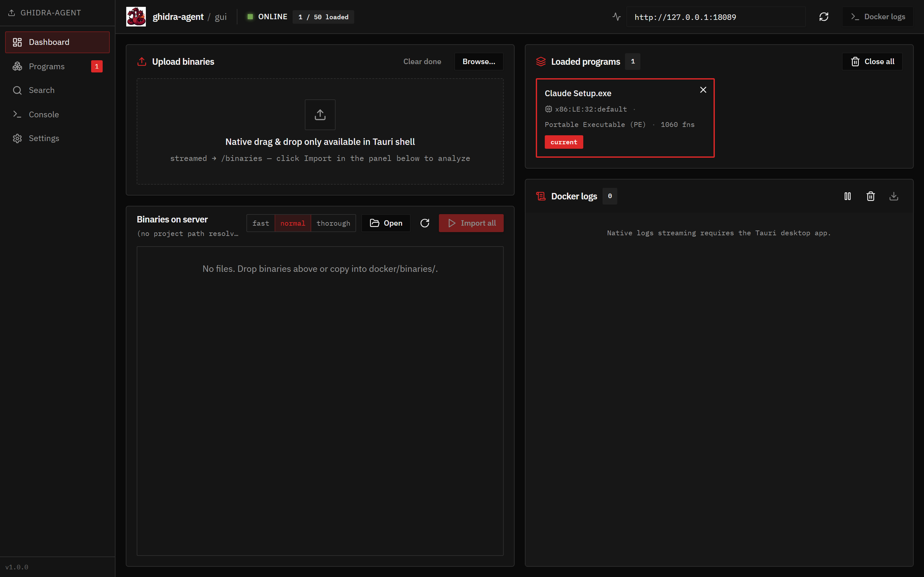924x577 pixels.
Task: Click the Browse... button
Action: [478, 62]
